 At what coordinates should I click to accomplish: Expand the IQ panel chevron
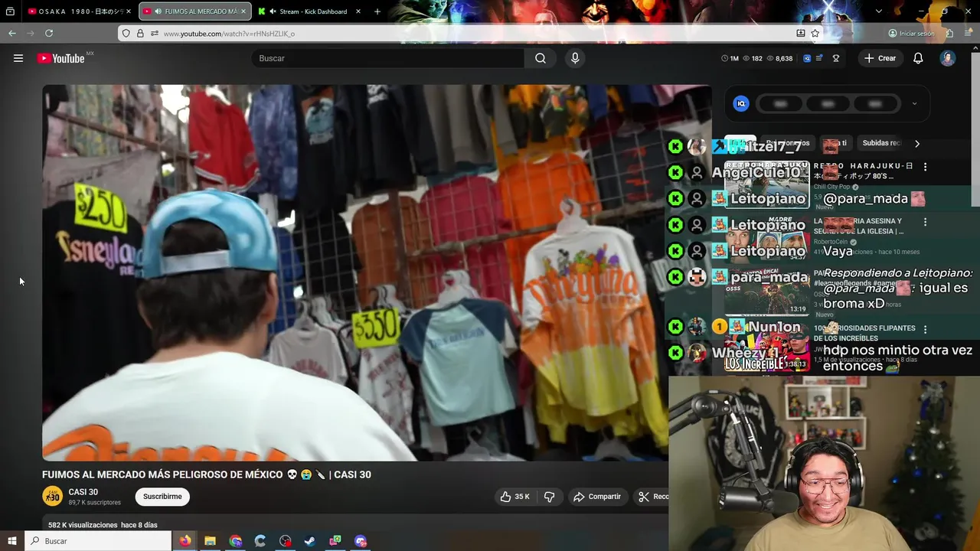(914, 104)
